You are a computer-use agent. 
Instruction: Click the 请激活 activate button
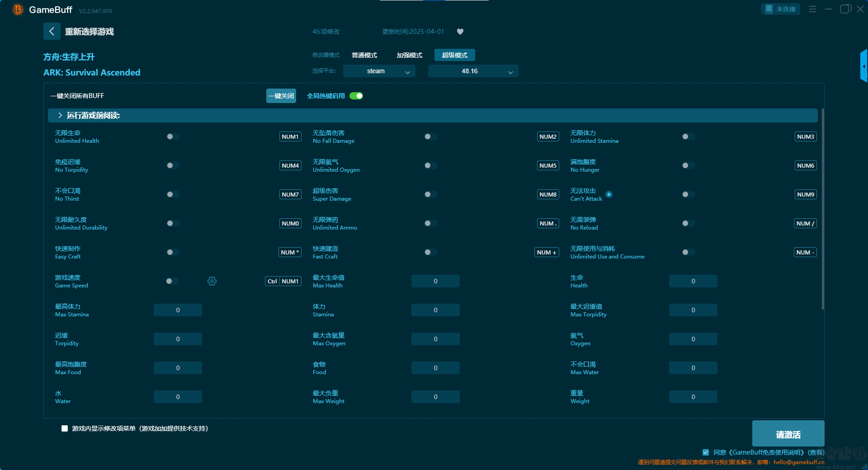pos(788,434)
